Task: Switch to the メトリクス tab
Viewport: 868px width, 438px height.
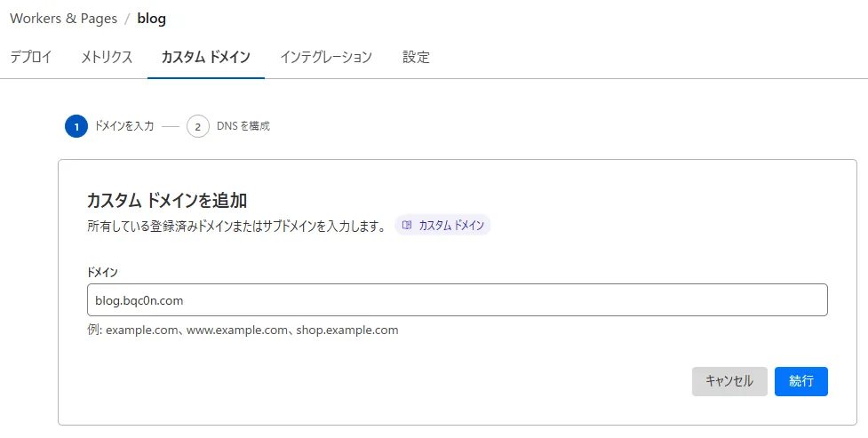Action: pos(107,57)
